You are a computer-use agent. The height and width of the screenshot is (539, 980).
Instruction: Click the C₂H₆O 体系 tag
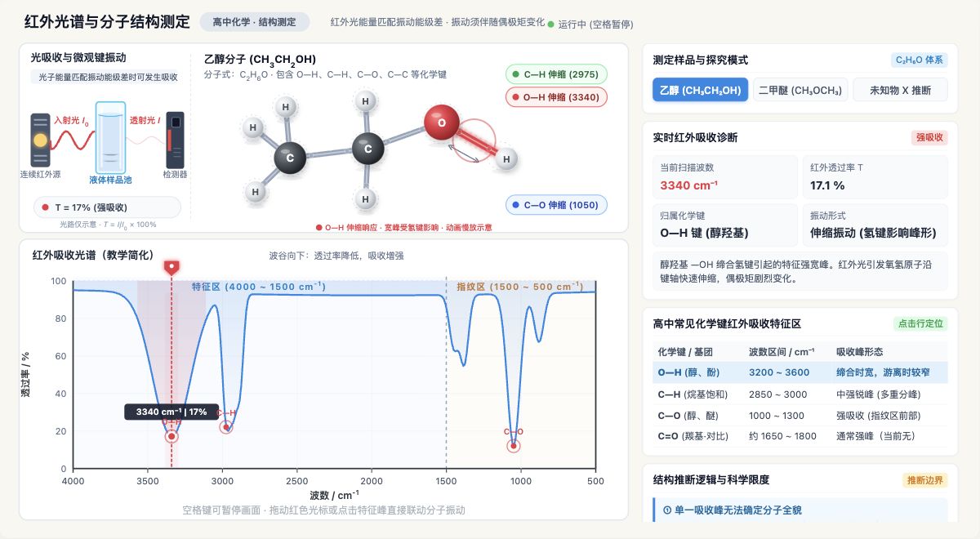click(919, 60)
